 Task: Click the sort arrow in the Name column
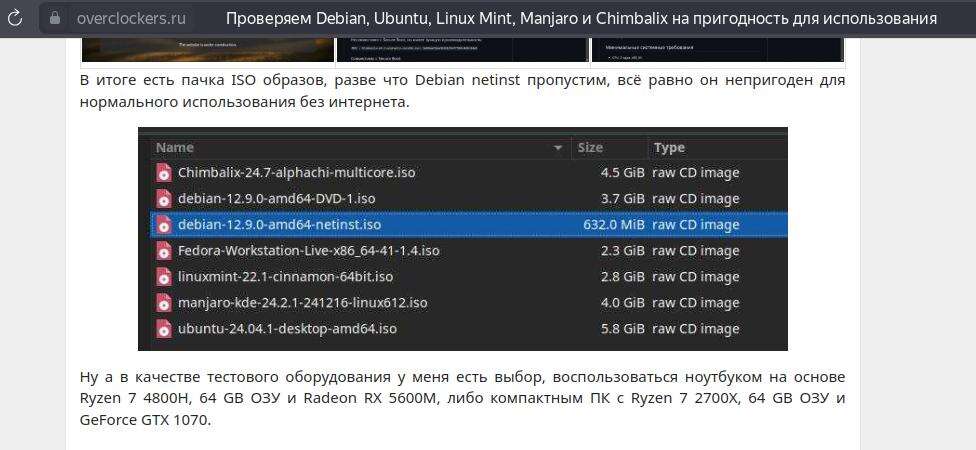(x=558, y=148)
